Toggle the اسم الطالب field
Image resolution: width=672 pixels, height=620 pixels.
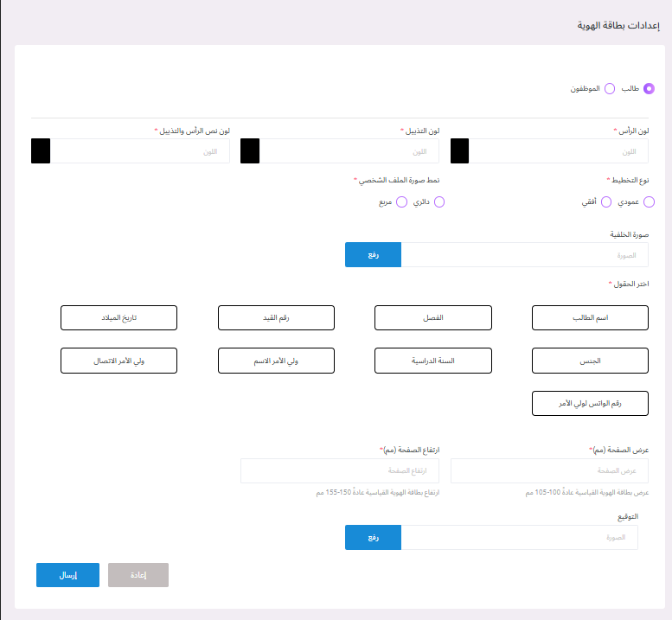590,317
